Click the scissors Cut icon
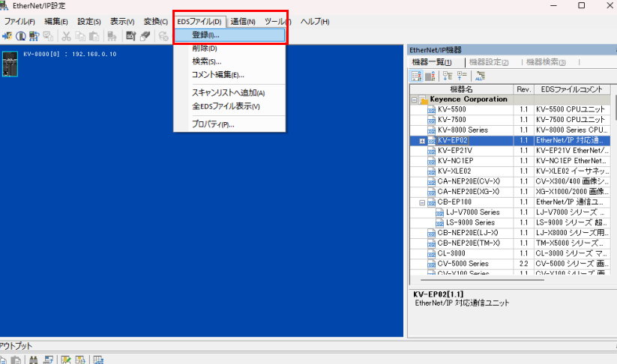Screen dimensions: 617x364 coord(66,36)
